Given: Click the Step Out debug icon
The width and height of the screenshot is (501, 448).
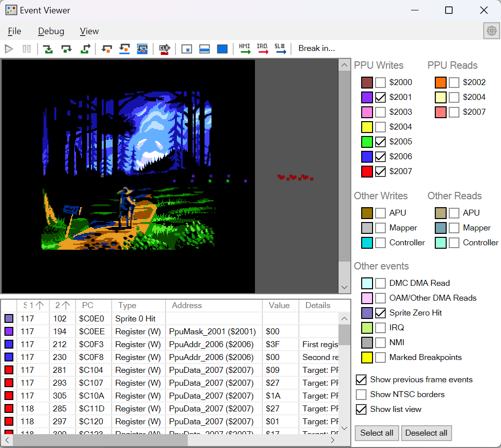Looking at the screenshot, I should coord(85,49).
